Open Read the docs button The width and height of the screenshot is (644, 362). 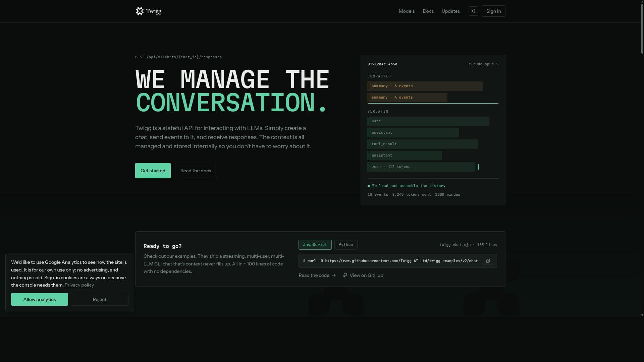pyautogui.click(x=196, y=171)
